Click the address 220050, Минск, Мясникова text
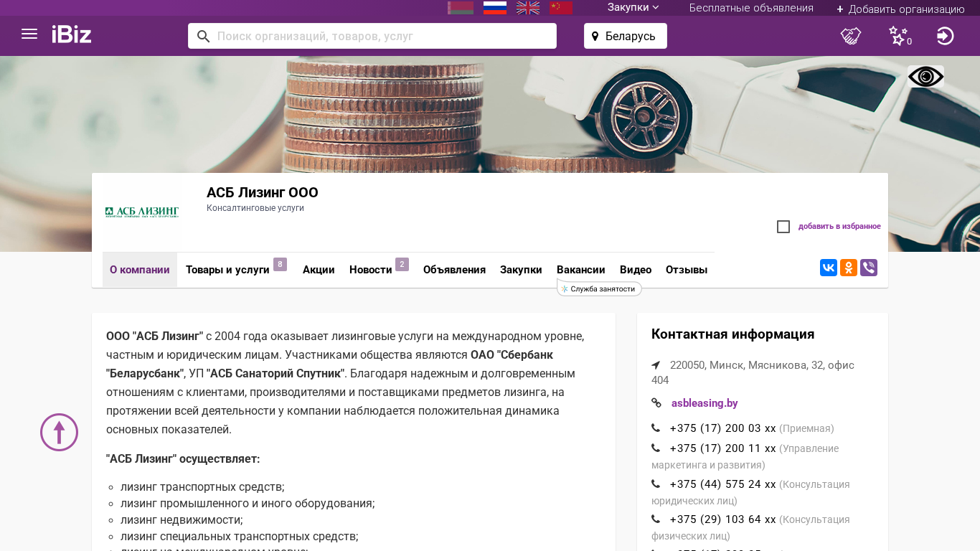Screen dimensions: 980x551 753,372
